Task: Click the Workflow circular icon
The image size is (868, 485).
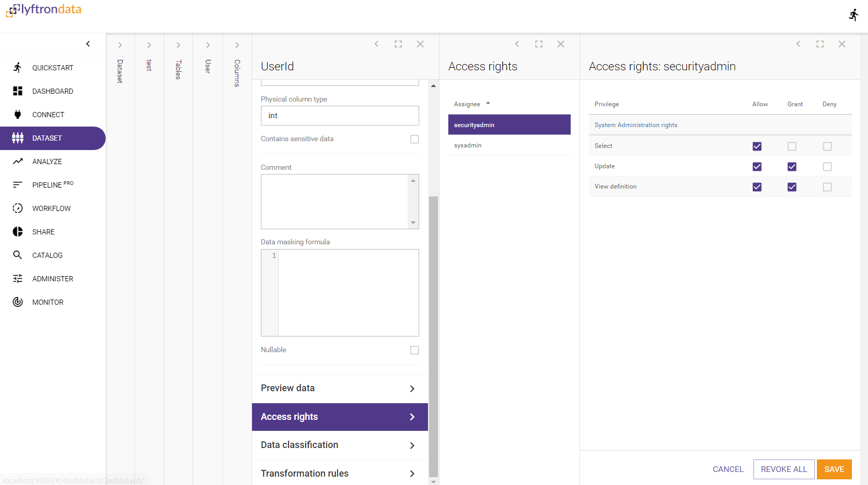Action: tap(18, 208)
